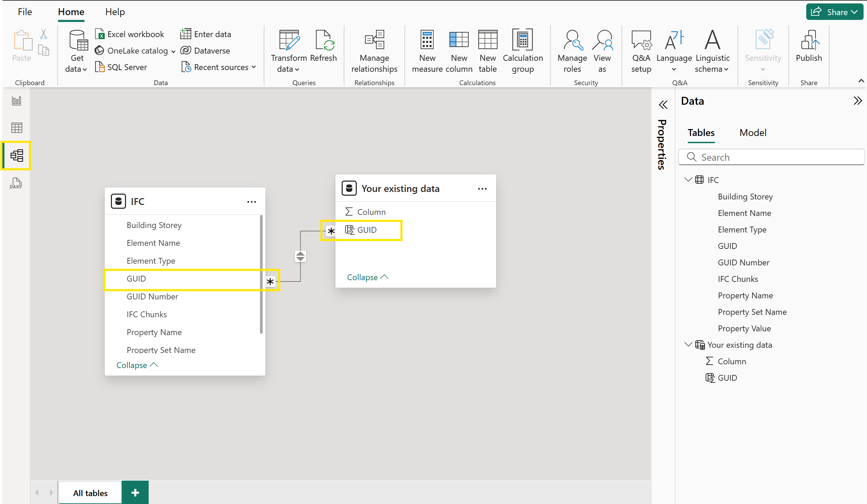867x504 pixels.
Task: Click Collapse link on Your existing data card
Action: 368,277
